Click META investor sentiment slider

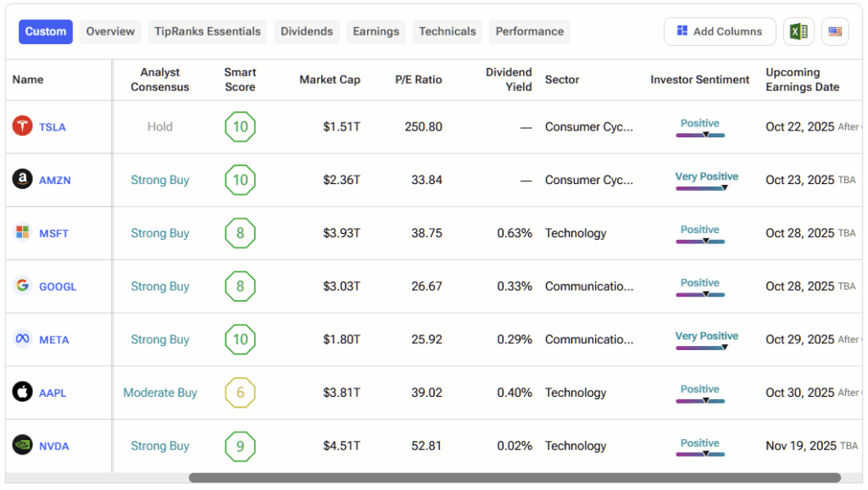point(700,346)
